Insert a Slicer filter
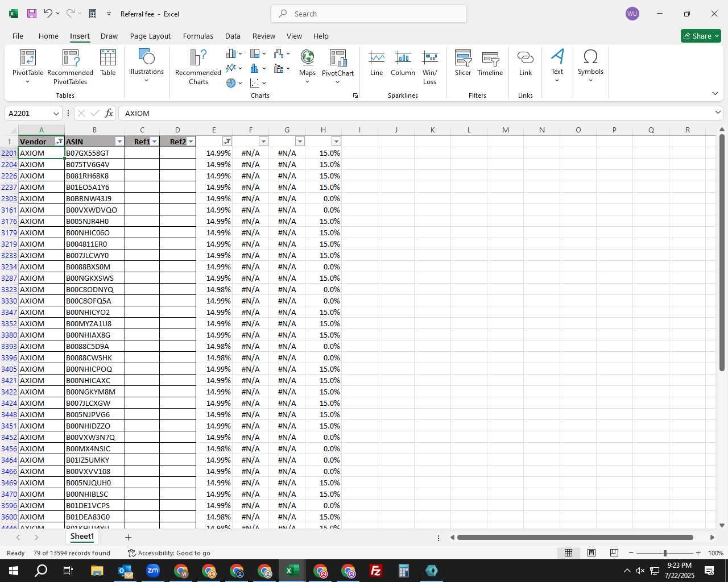Viewport: 728px width, 582px height. (463, 64)
